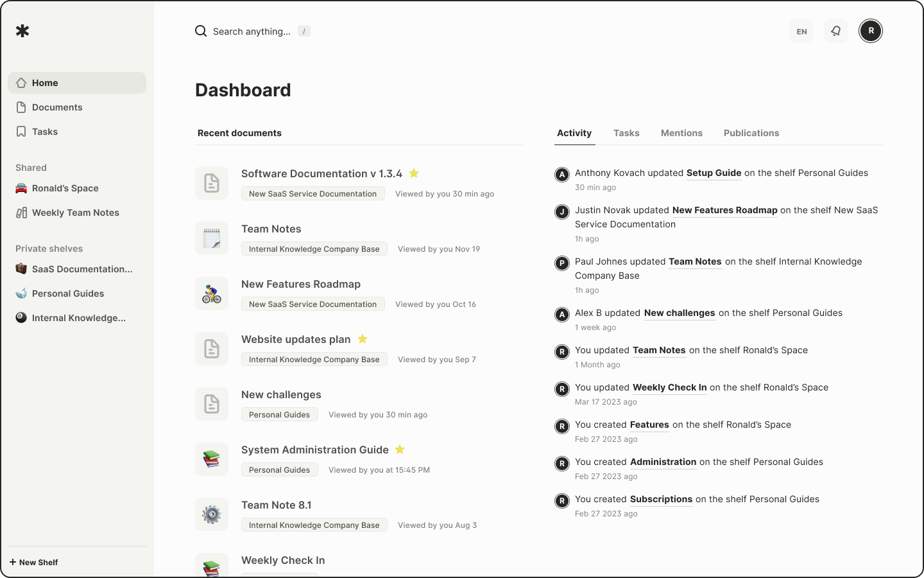Open Documents from the sidebar
The width and height of the screenshot is (924, 578).
(57, 107)
